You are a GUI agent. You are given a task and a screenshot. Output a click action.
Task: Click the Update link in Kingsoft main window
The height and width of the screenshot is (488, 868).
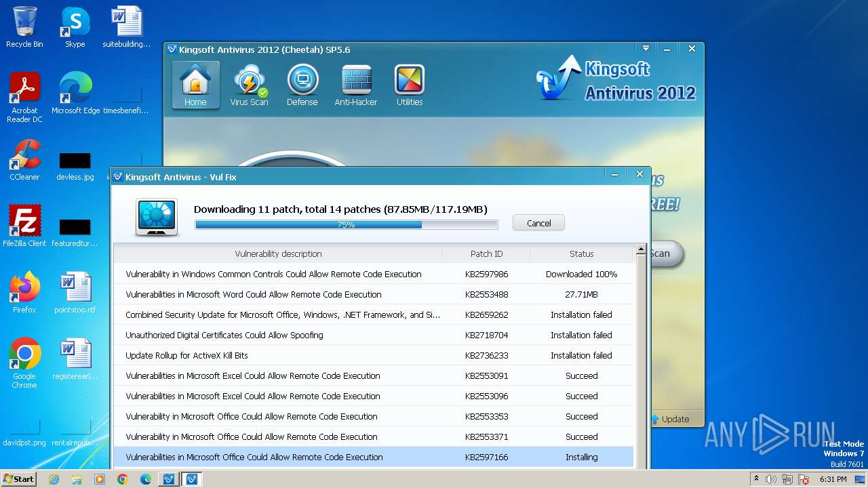tap(671, 419)
